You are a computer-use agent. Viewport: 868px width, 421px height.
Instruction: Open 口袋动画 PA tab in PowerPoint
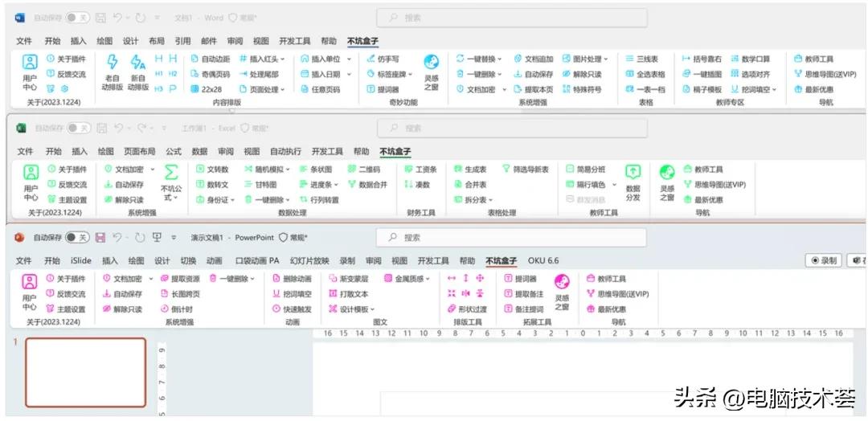tap(257, 260)
